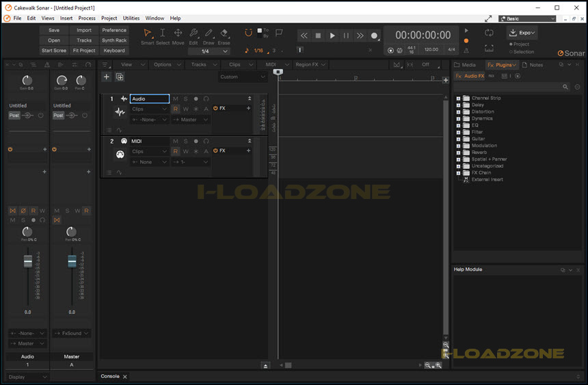Viewport: 588px width, 385px height.
Task: Click the Audio track name field
Action: (x=150, y=98)
